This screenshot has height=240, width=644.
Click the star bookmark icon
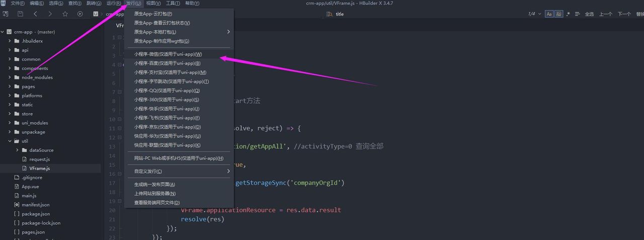pyautogui.click(x=65, y=14)
